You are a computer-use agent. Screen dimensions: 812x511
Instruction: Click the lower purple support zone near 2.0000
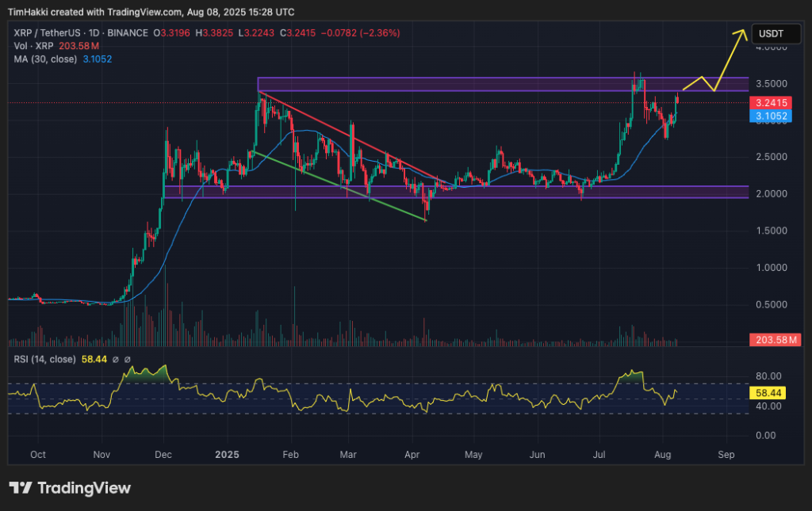[476, 192]
